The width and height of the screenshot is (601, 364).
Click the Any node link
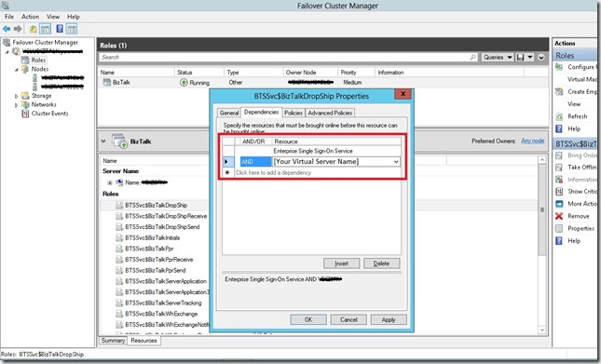[532, 141]
